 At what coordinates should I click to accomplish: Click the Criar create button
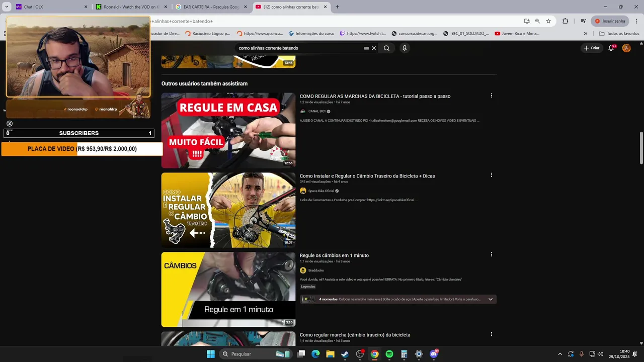(x=592, y=48)
